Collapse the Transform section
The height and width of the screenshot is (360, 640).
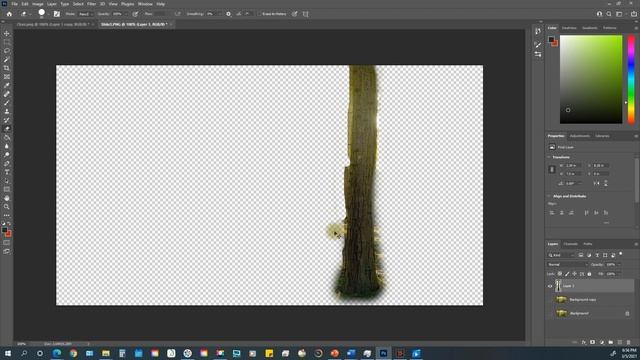[x=549, y=157]
